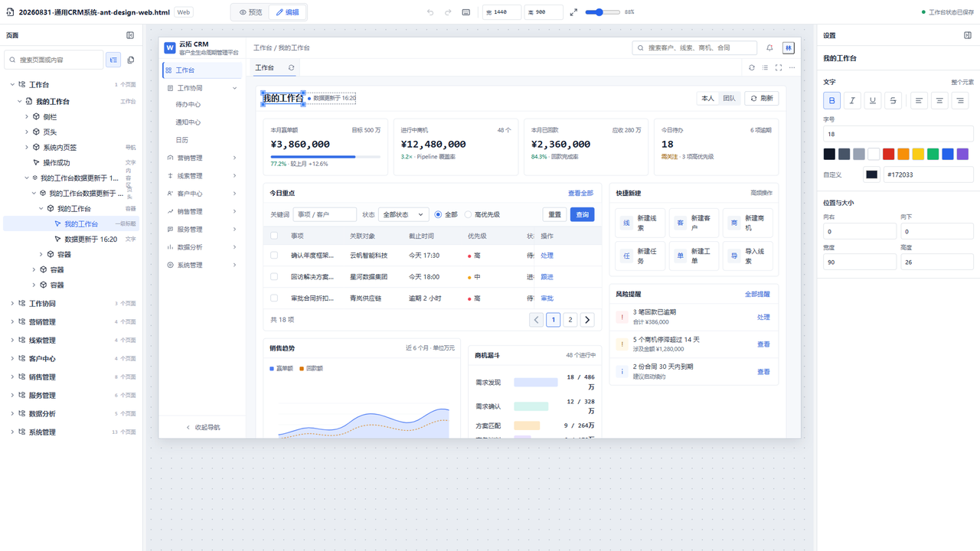Click the blue 查询 button
Image resolution: width=980 pixels, height=551 pixels.
tap(582, 215)
